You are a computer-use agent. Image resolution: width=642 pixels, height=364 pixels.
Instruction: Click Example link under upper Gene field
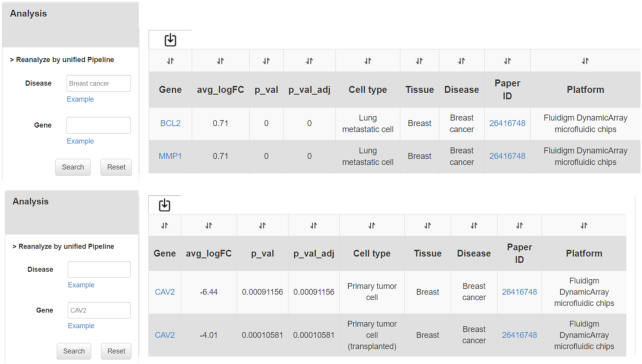click(80, 141)
